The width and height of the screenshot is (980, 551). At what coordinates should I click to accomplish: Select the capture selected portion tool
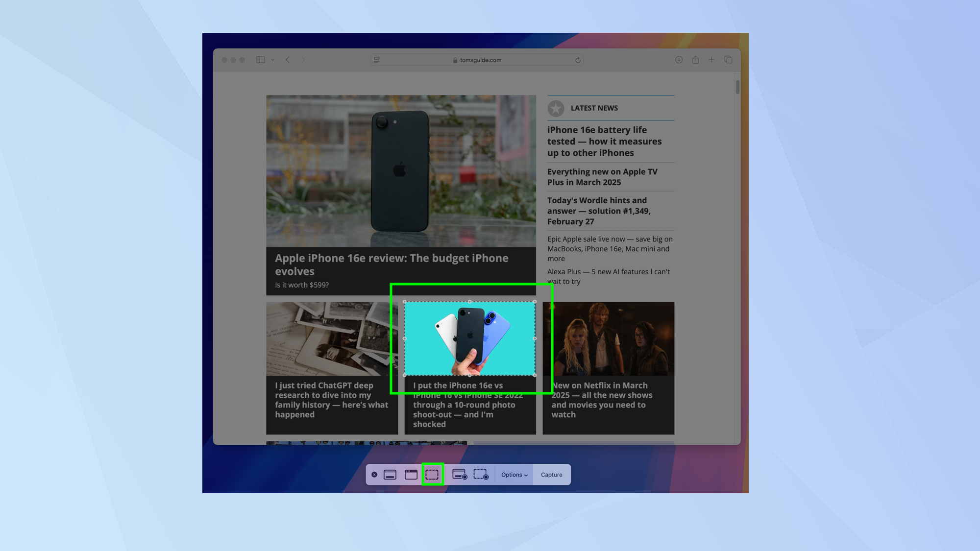[432, 474]
